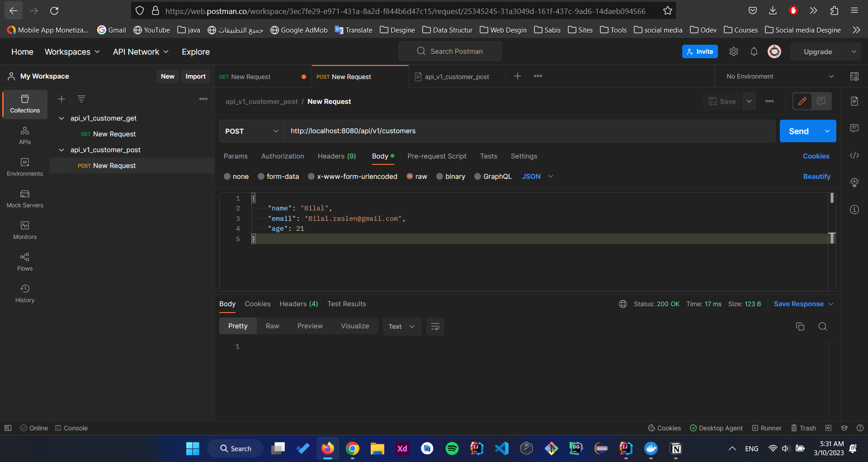The image size is (868, 462).
Task: Select the Flows icon in the sidebar
Action: click(24, 261)
